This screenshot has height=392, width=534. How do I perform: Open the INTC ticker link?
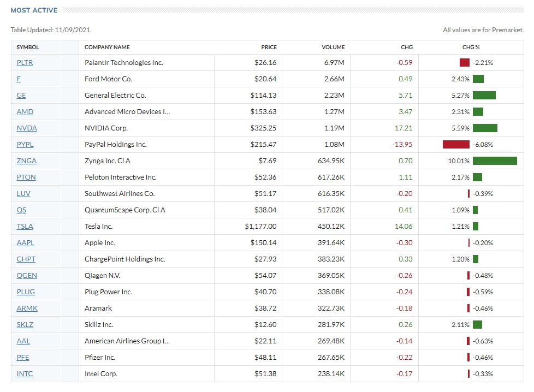25,373
